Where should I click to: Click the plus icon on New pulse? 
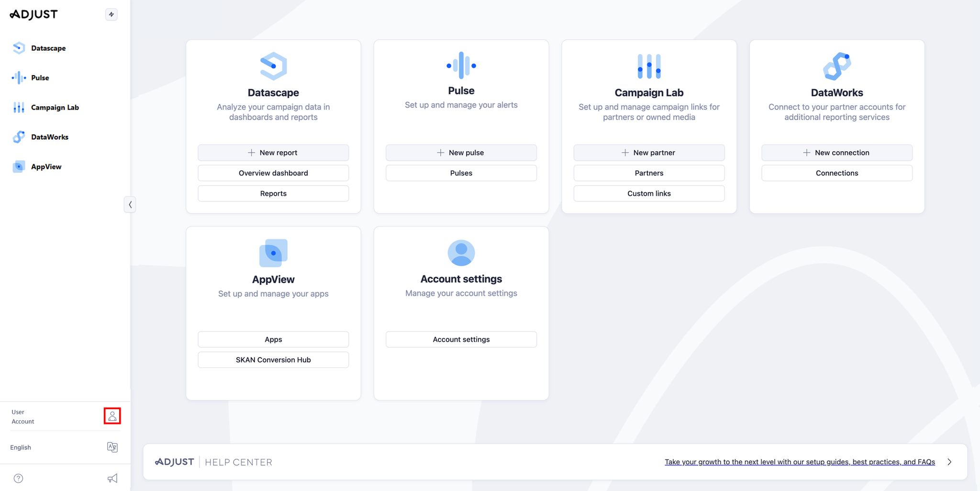point(441,153)
